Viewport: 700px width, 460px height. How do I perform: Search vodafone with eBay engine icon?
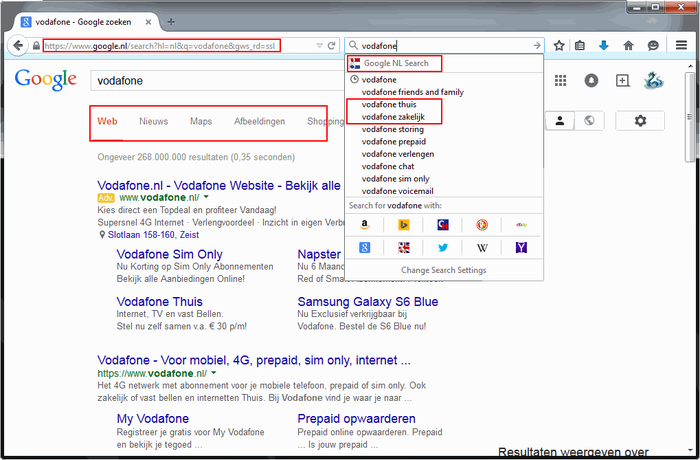tap(521, 225)
